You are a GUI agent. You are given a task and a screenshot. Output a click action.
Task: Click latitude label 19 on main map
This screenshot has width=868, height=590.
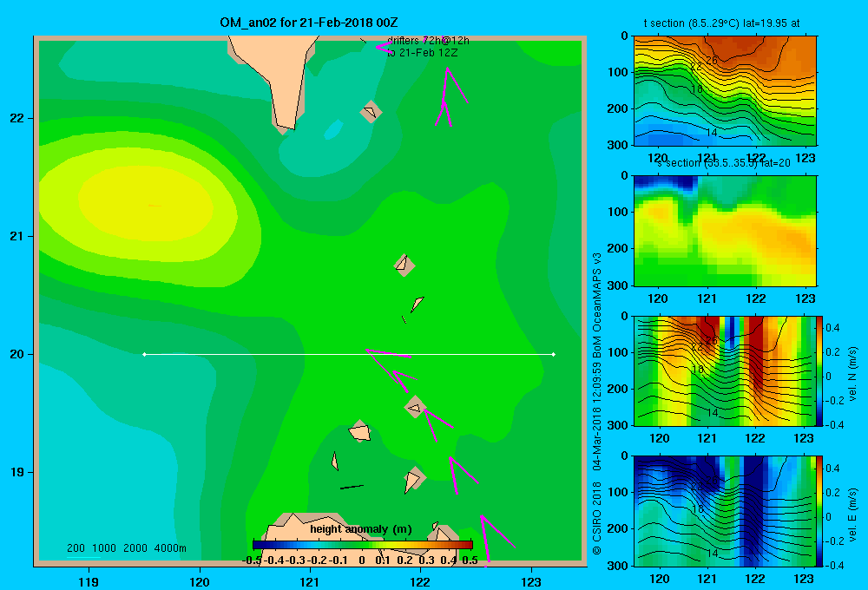[x=16, y=472]
